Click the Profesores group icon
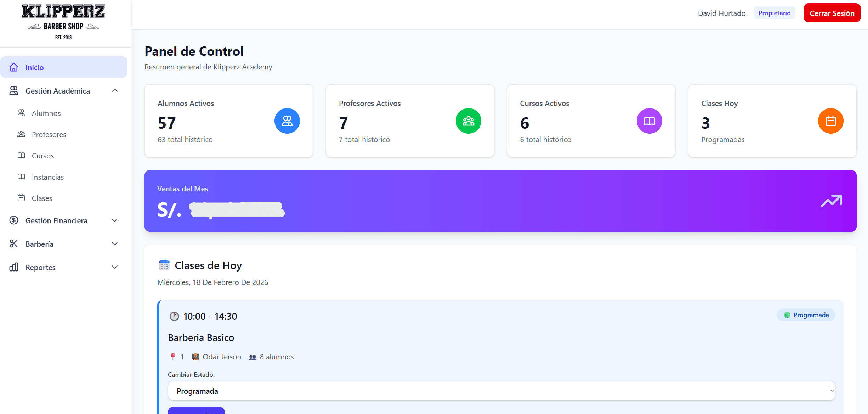This screenshot has height=414, width=868. coord(21,134)
